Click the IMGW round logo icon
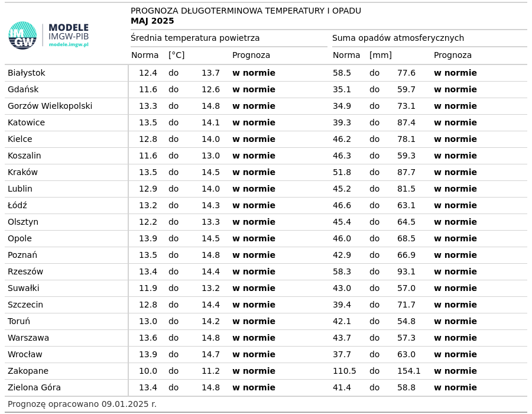The height and width of the screenshot is (414, 532). (x=22, y=35)
